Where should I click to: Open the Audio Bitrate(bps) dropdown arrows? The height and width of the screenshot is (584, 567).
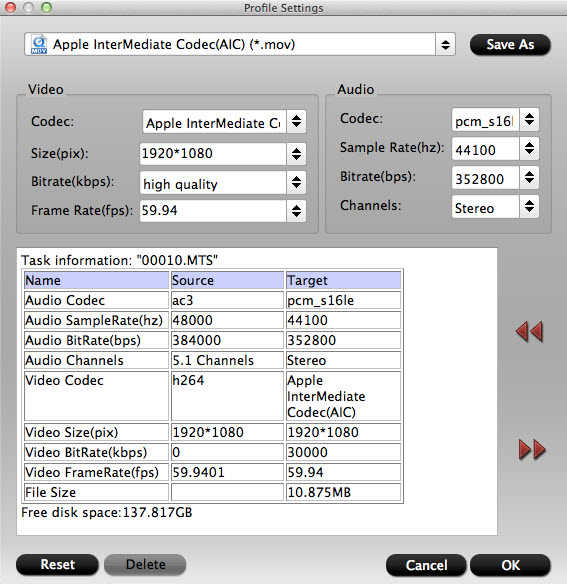click(529, 177)
